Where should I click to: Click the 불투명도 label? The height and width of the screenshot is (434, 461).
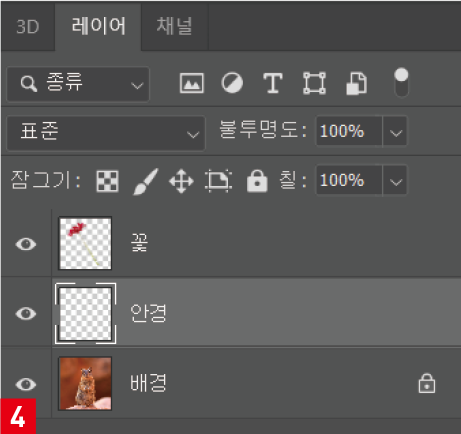pos(263,130)
